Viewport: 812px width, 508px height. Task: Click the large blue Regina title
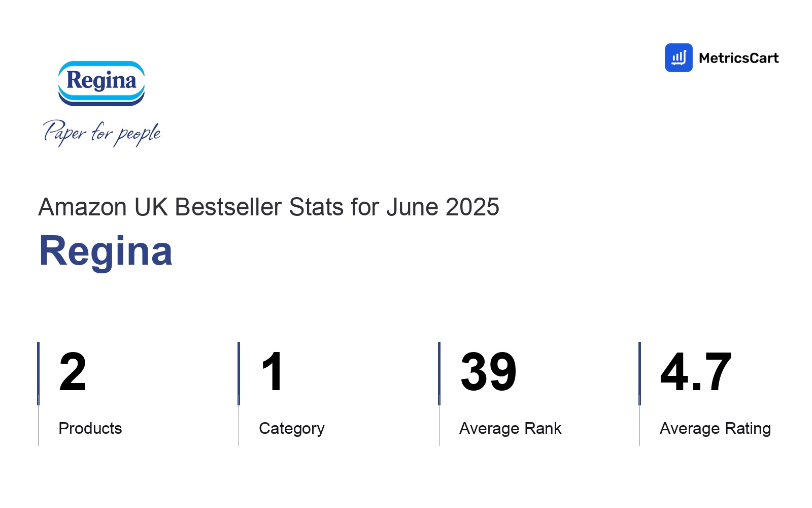tap(106, 251)
